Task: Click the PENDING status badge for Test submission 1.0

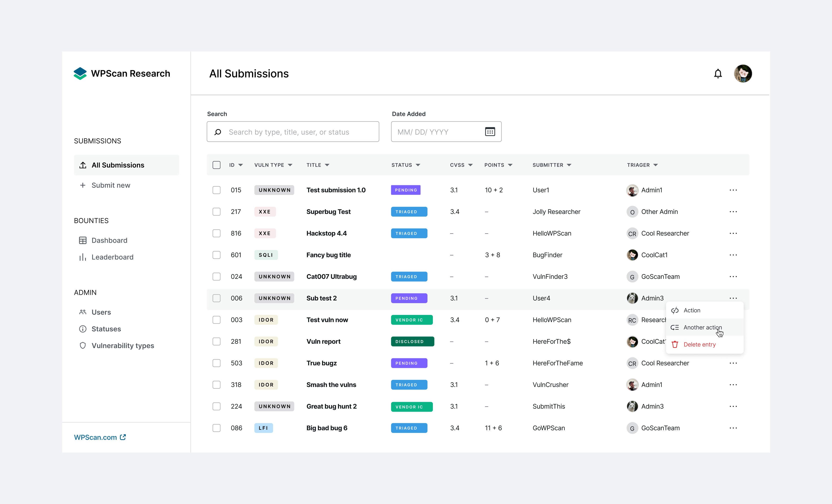Action: coord(406,190)
